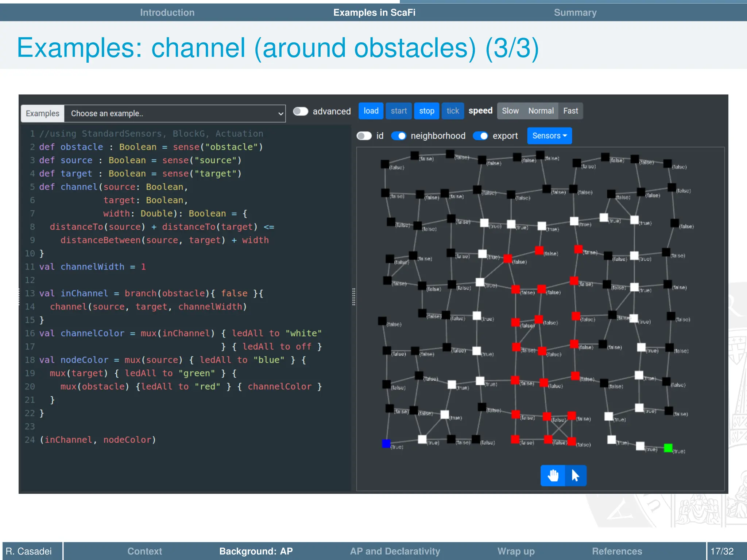This screenshot has width=747, height=560.
Task: Open the Sensors dropdown menu
Action: pos(549,136)
